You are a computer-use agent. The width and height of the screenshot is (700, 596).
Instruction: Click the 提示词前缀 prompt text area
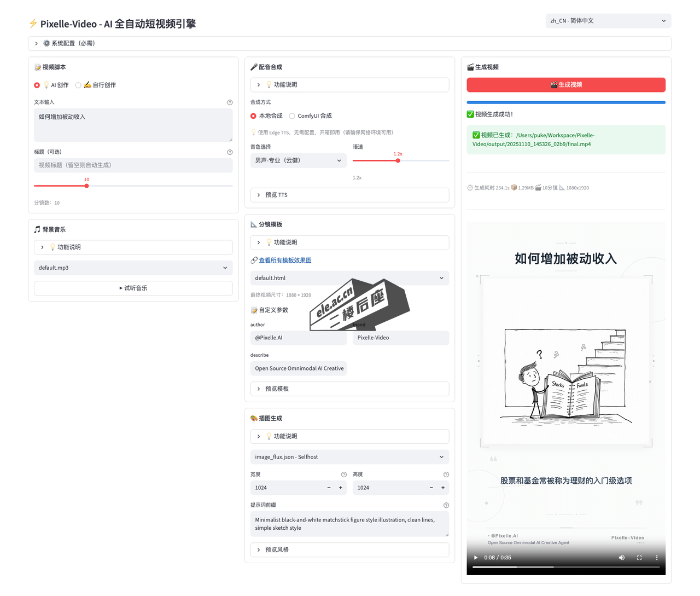click(349, 524)
